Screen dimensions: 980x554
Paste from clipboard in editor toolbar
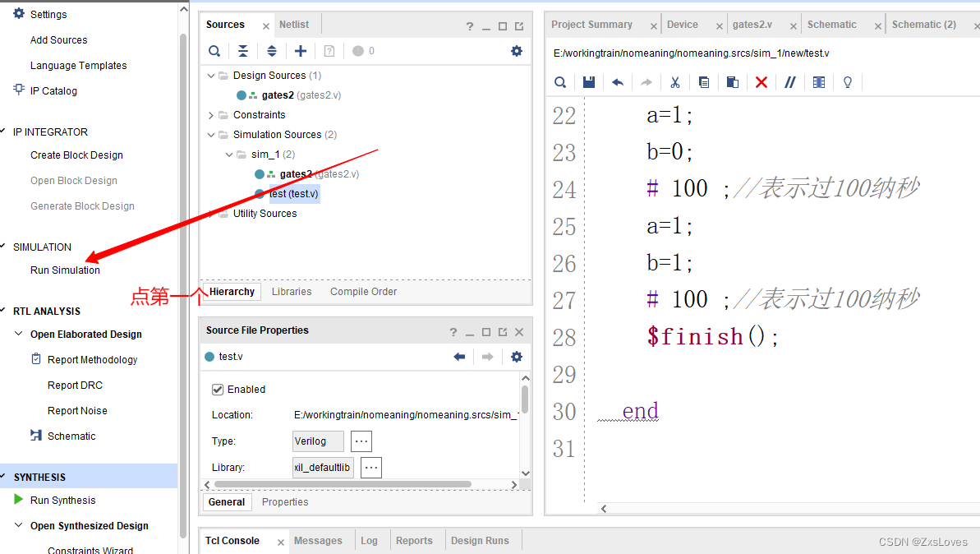733,82
